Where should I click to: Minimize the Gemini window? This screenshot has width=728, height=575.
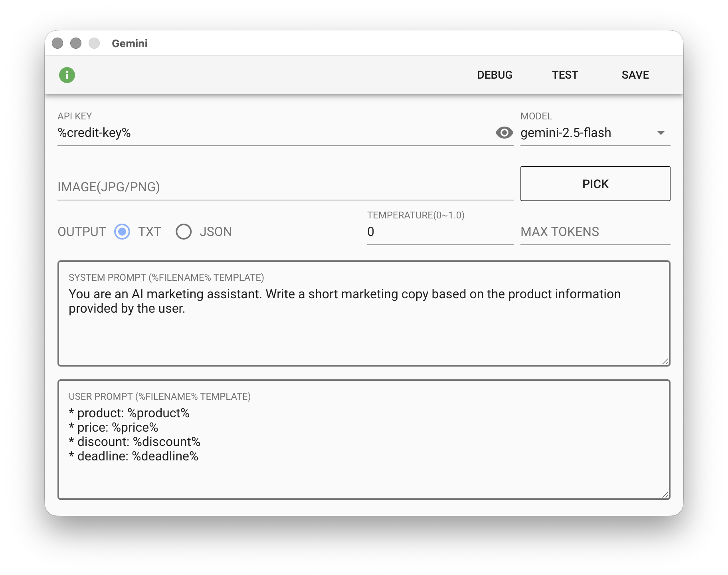click(x=76, y=43)
